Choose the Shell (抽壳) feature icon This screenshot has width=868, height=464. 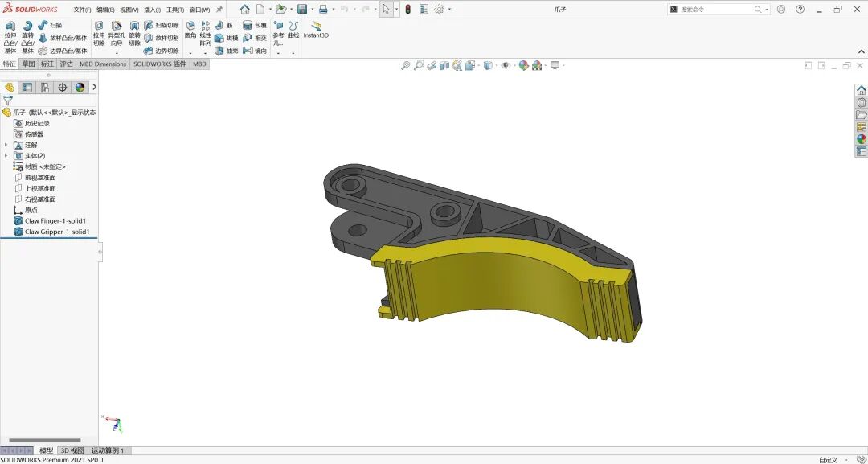(x=226, y=51)
